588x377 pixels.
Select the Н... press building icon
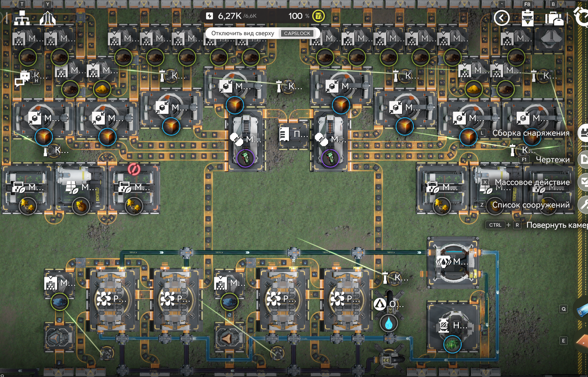pos(444,325)
